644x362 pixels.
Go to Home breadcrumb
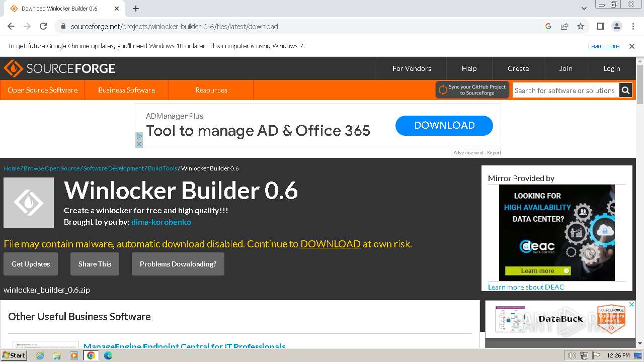coord(12,168)
